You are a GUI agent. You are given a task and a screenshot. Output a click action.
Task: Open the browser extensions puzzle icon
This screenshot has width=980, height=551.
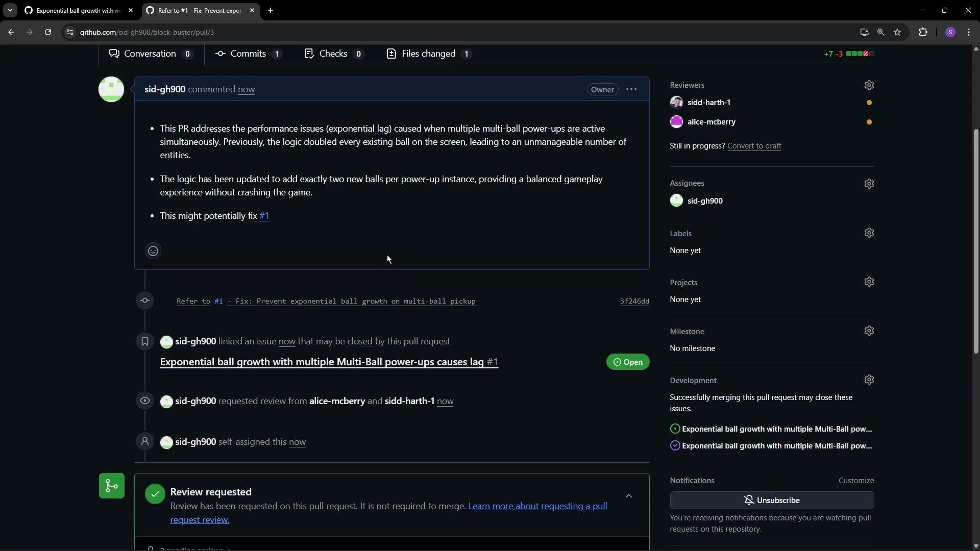click(x=923, y=32)
